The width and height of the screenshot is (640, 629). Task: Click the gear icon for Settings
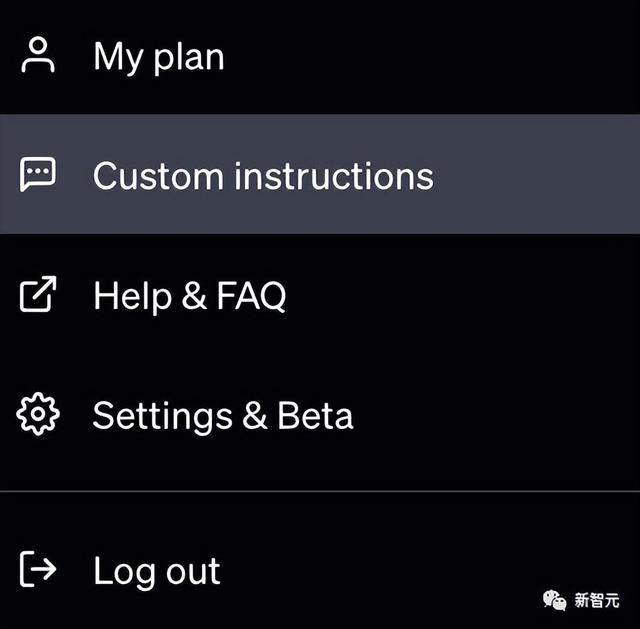(x=38, y=414)
